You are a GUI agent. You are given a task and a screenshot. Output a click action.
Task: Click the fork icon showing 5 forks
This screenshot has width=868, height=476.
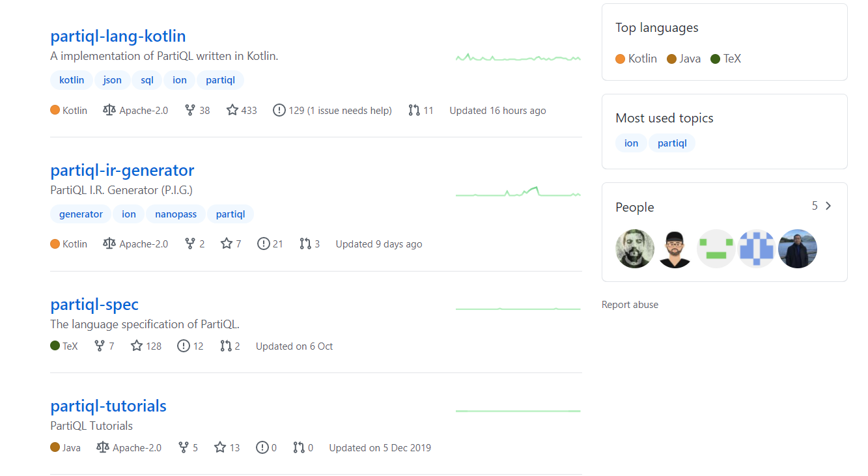click(x=184, y=448)
